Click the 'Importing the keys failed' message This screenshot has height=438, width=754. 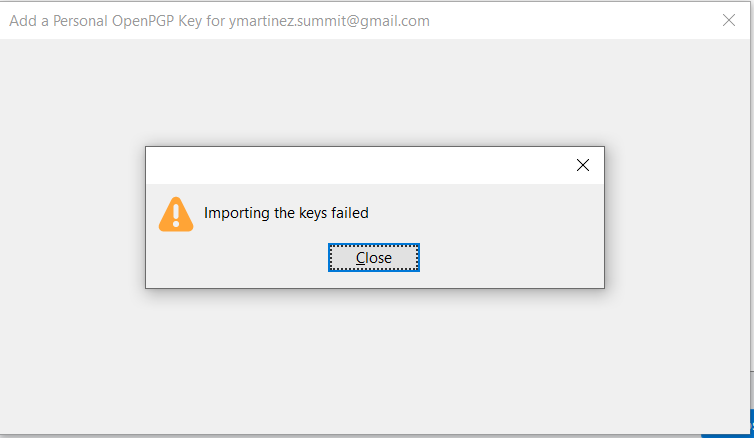(286, 213)
